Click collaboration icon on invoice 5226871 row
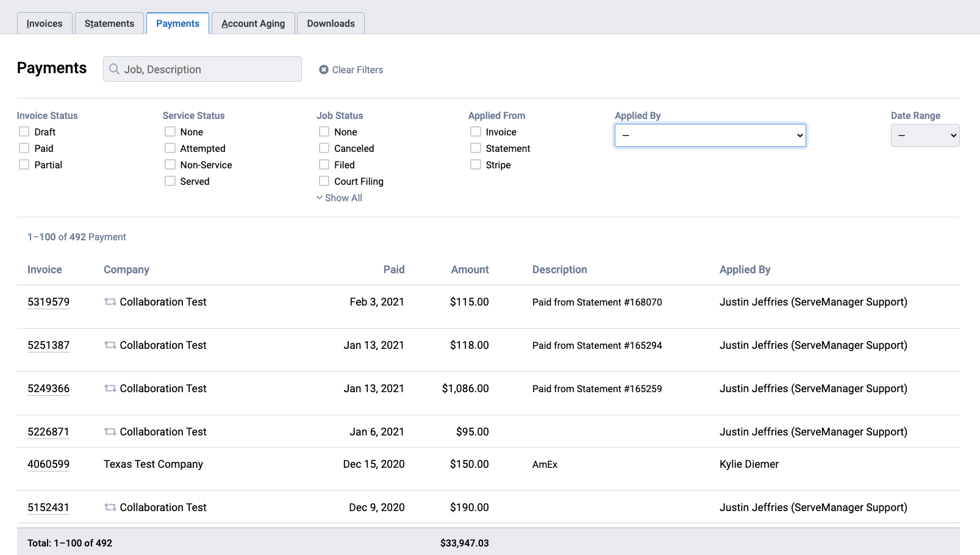Viewport: 980px width, 555px height. click(110, 432)
